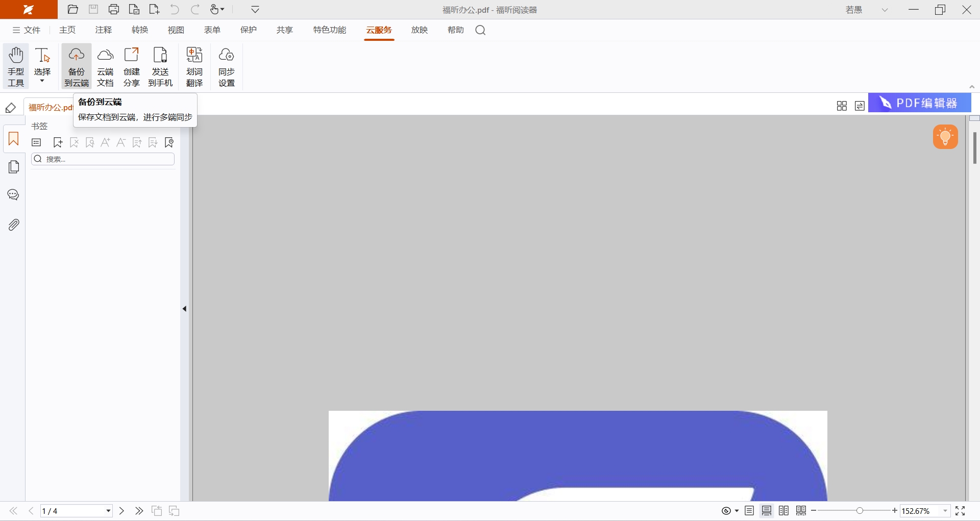Enter fullscreen with the expand icon
Screen dimensions: 980x521
click(x=960, y=511)
